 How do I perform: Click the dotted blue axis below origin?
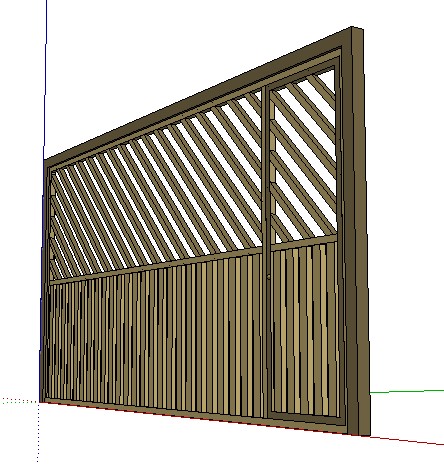click(x=38, y=433)
